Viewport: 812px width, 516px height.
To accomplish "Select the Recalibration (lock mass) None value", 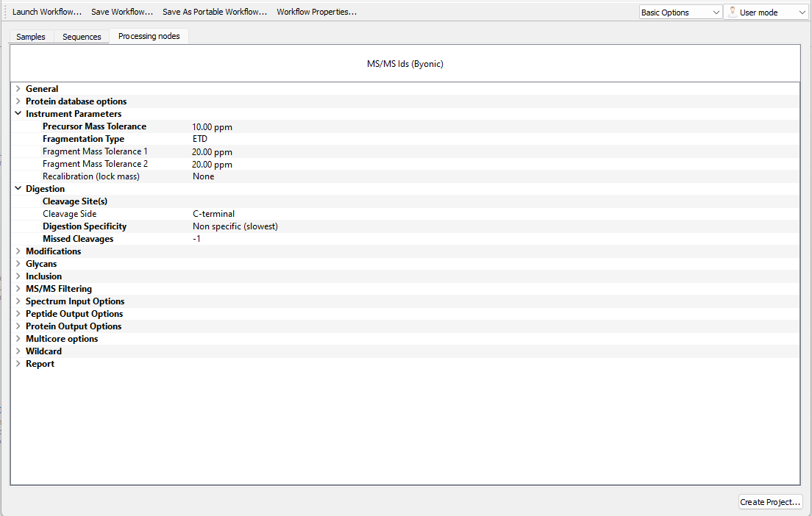I will (x=203, y=176).
